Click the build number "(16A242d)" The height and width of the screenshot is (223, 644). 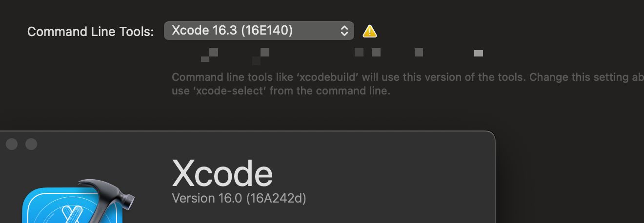click(276, 199)
